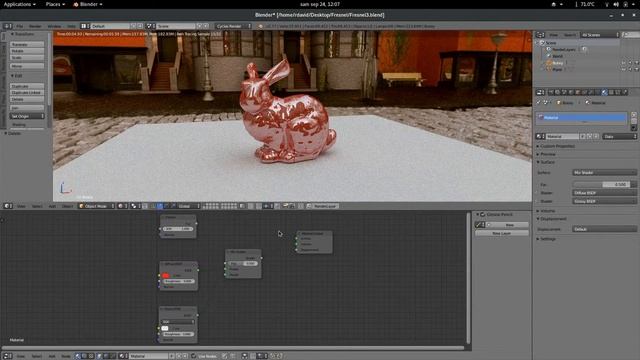Click the scene browse icon in header
This screenshot has width=640, height=360.
(150, 26)
